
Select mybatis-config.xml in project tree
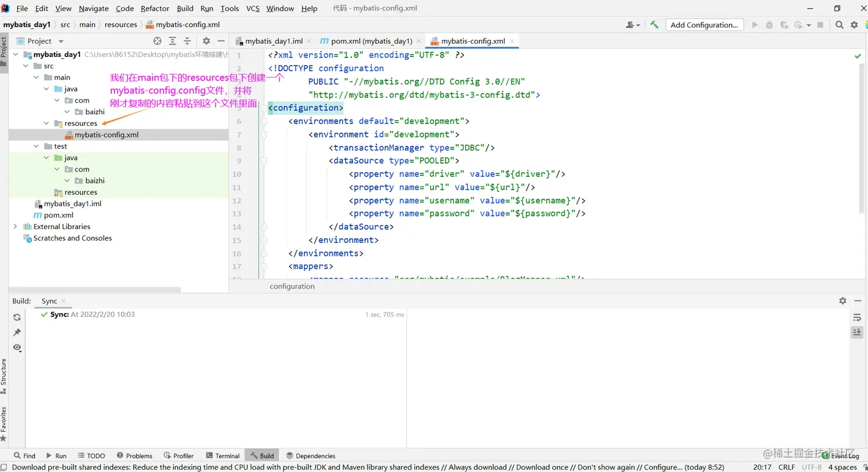(106, 135)
